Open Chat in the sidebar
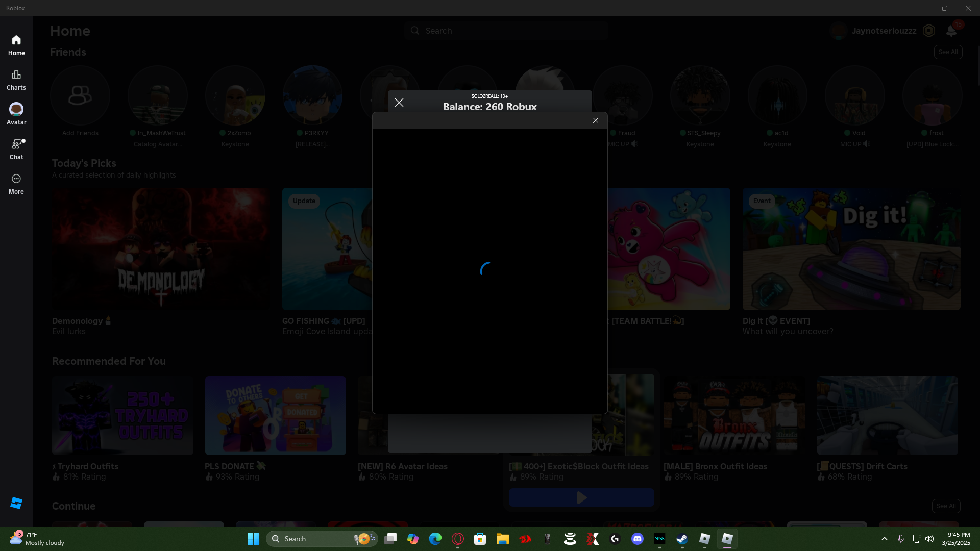This screenshot has height=551, width=980. pos(16,149)
